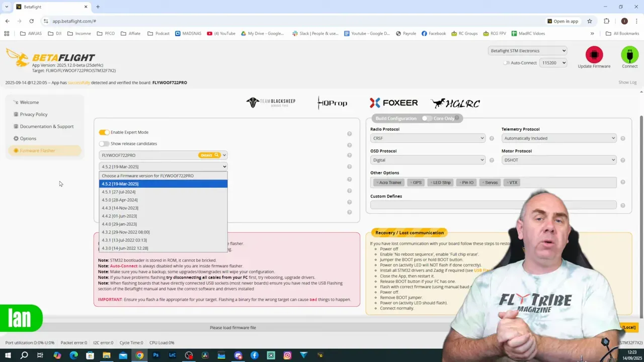644x362 pixels.
Task: Click help icon beside Radio Protocol
Action: [492, 138]
